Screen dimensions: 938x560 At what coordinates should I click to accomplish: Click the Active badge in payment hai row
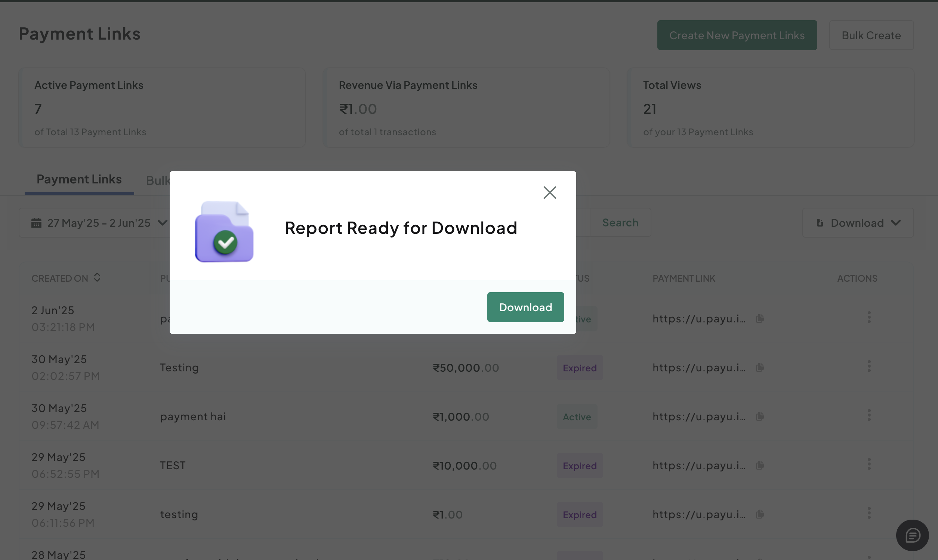577,417
